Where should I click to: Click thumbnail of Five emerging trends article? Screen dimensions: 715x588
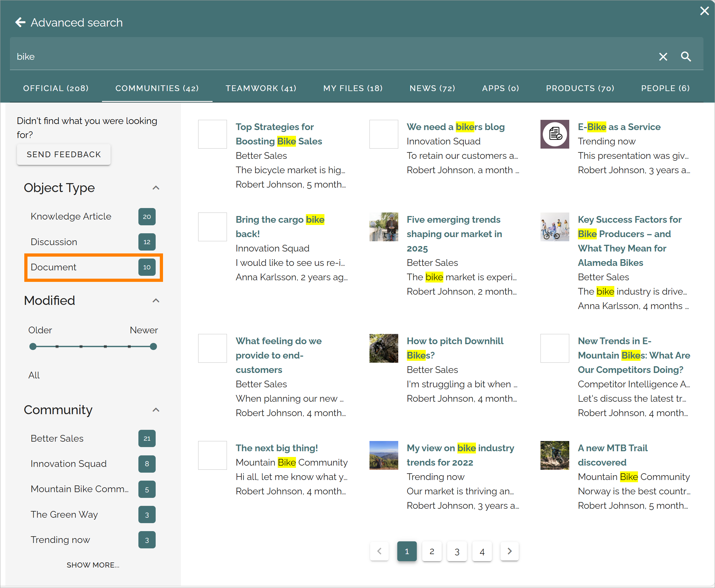pyautogui.click(x=384, y=227)
